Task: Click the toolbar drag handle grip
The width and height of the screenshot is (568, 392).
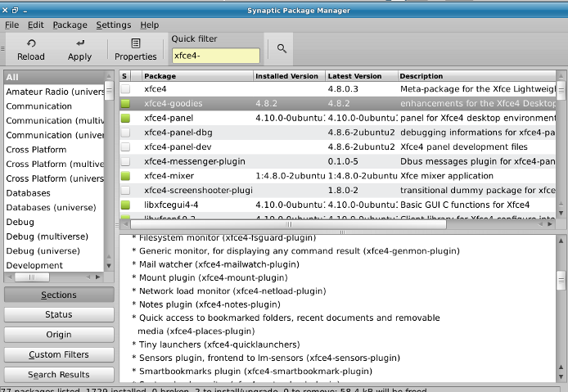Action: tap(2, 48)
